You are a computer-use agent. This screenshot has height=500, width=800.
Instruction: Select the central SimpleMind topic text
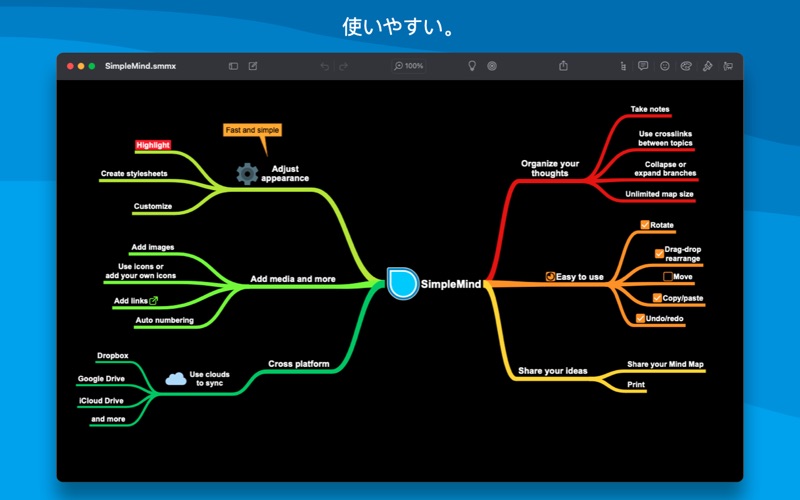pos(451,284)
